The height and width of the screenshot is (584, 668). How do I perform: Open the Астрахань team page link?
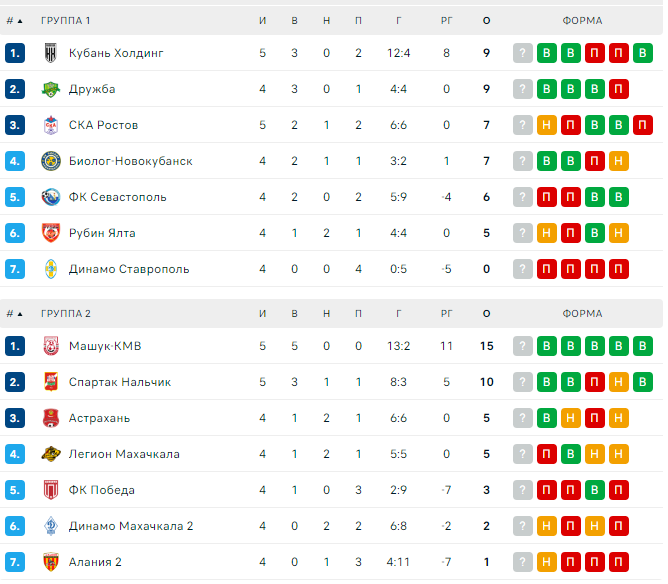99,418
